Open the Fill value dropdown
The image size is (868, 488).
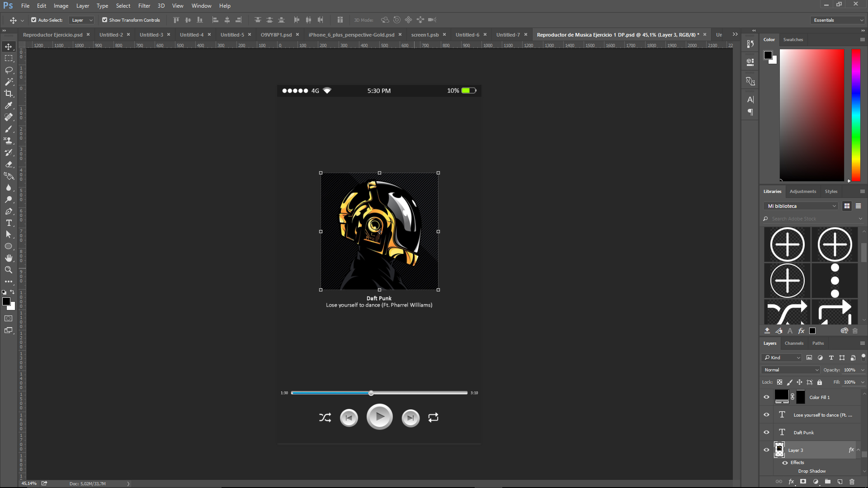(863, 382)
